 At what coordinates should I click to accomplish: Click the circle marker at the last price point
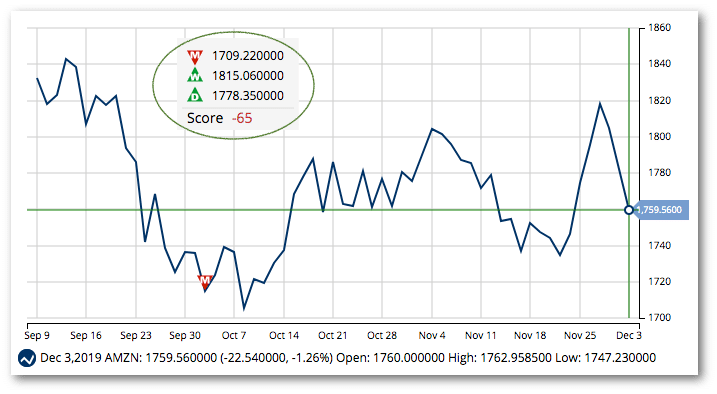(629, 210)
